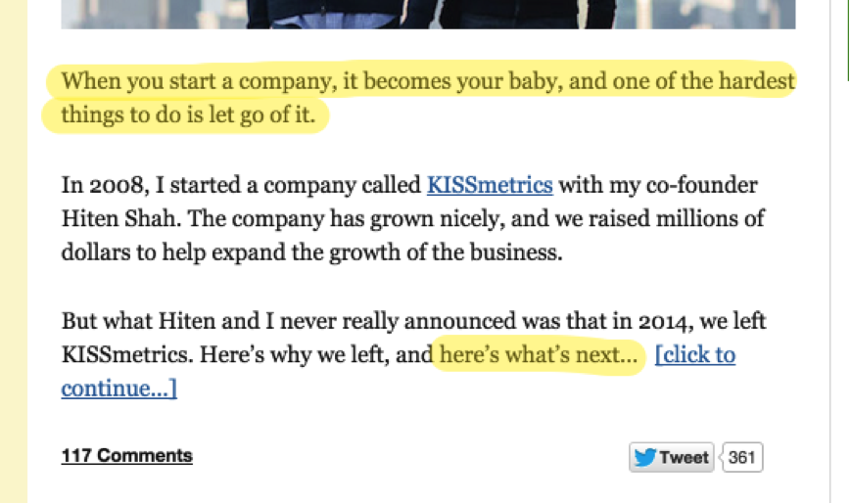Click the green vertical bar at right edge
Viewport: 850px width, 504px height.
846,39
